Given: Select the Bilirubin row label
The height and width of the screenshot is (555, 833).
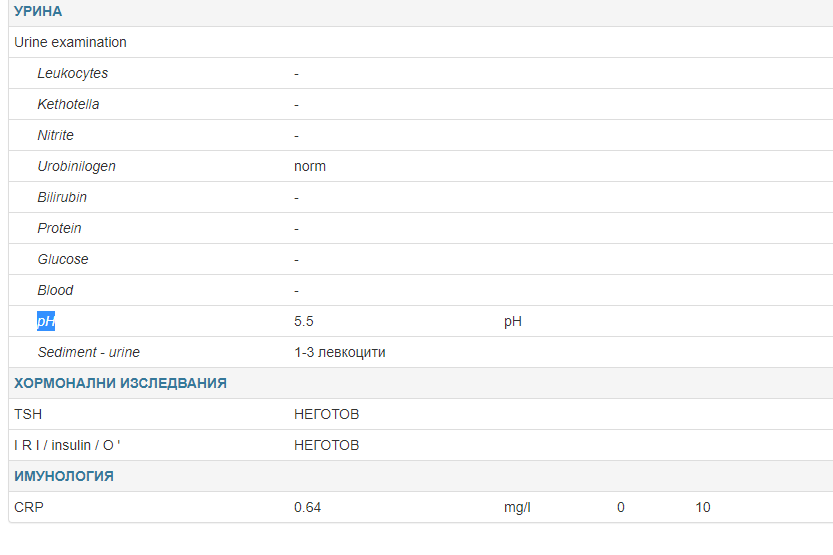Looking at the screenshot, I should click(x=62, y=197).
